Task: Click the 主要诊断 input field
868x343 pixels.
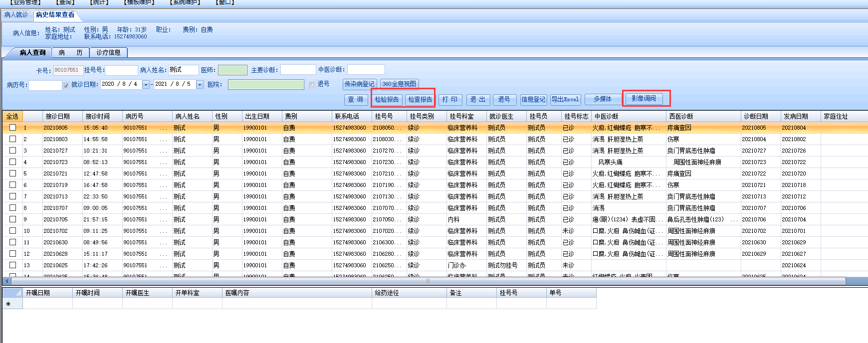Action: click(x=298, y=70)
